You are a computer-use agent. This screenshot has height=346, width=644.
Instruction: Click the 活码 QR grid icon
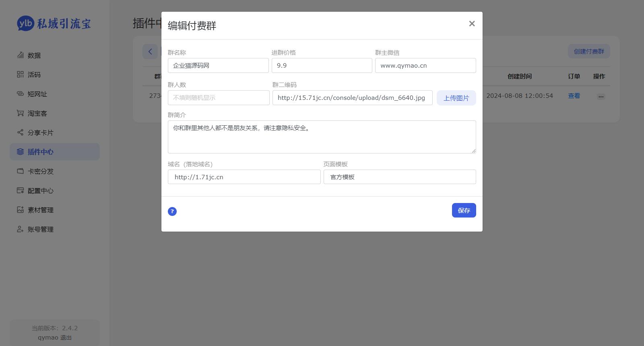(x=20, y=75)
